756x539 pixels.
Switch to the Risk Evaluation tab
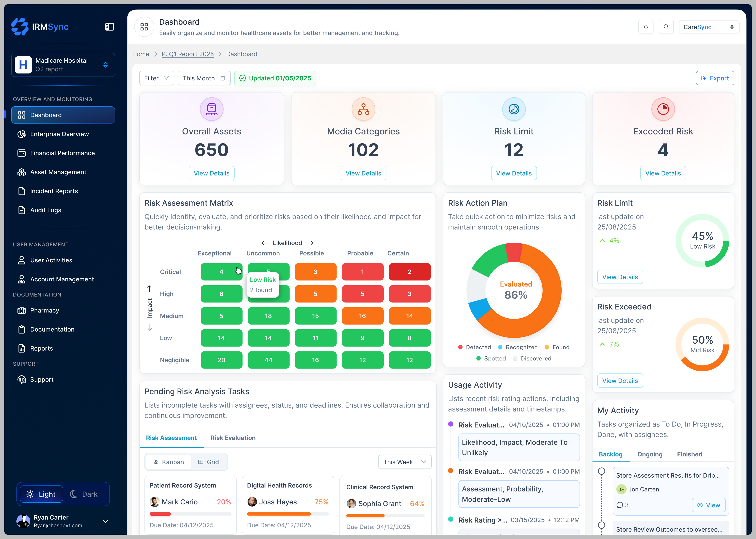(x=233, y=438)
